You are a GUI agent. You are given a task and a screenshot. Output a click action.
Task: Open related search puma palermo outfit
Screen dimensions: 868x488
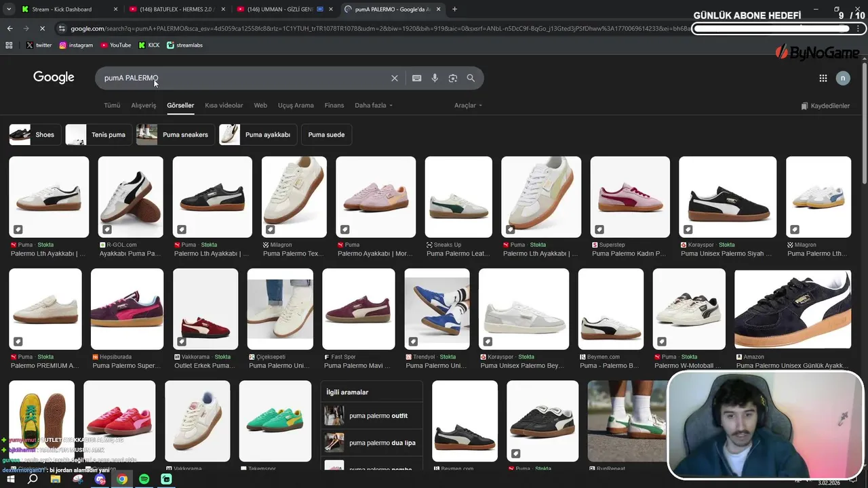pyautogui.click(x=372, y=415)
